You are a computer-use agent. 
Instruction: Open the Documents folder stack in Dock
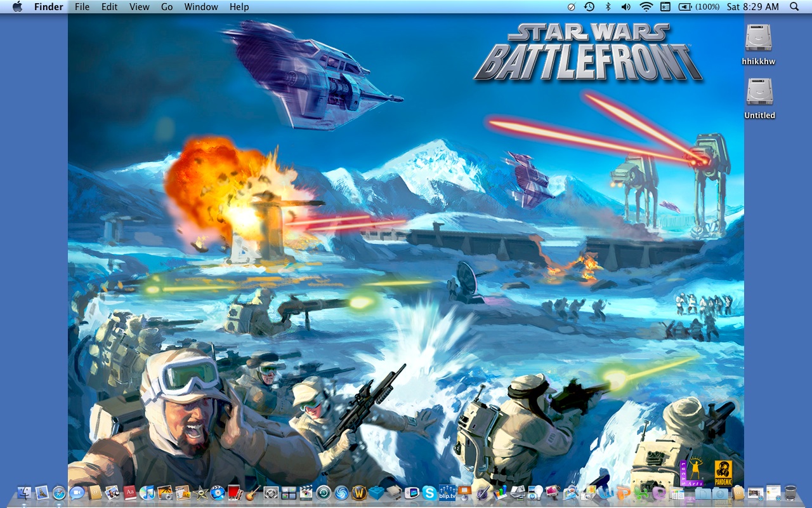[702, 493]
